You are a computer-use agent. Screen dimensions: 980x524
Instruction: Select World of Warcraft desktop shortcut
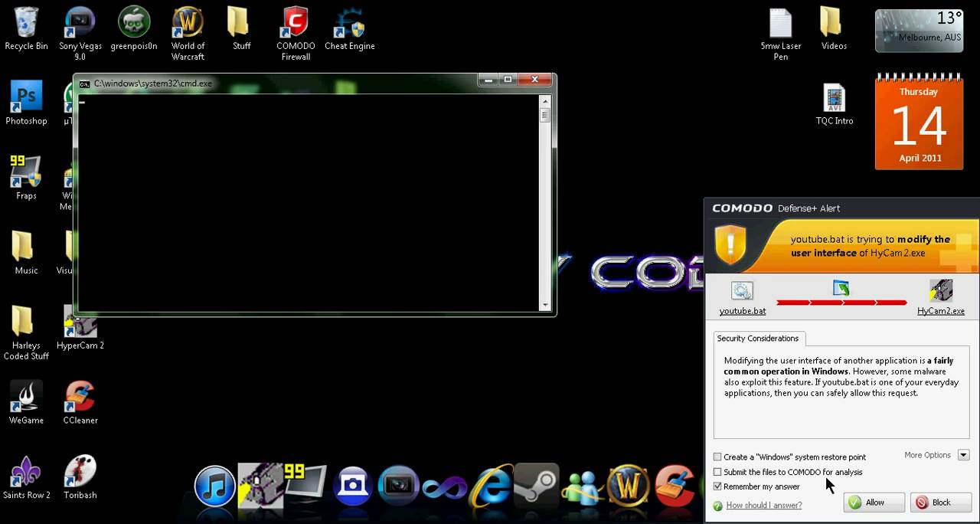pos(188,33)
